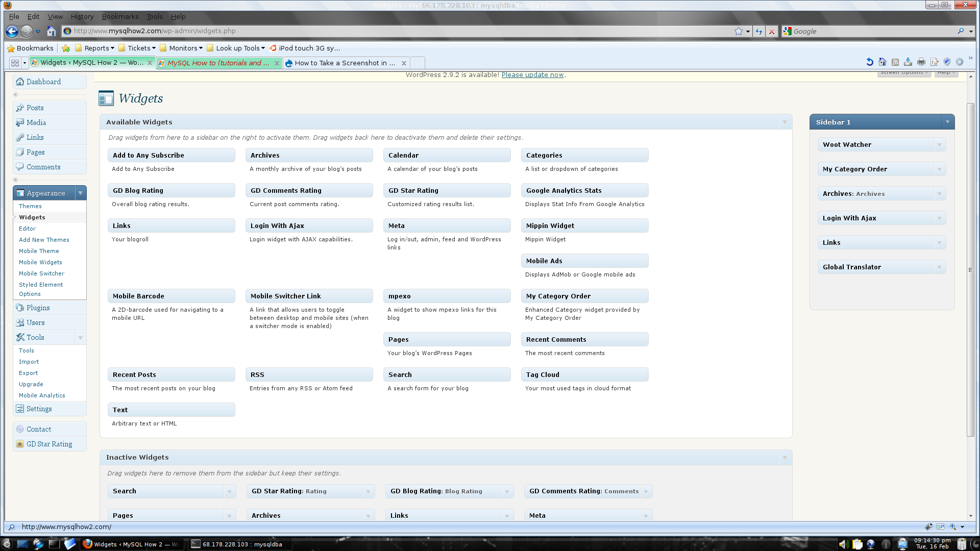Click the magnifier in the Google search box
The width and height of the screenshot is (980, 551).
pos(961,31)
